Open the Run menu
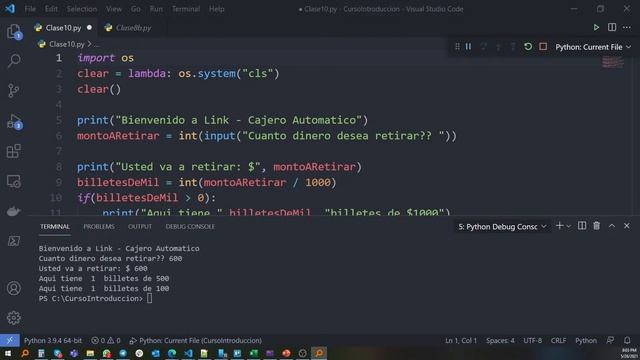Image resolution: width=640 pixels, height=360 pixels. 156,9
